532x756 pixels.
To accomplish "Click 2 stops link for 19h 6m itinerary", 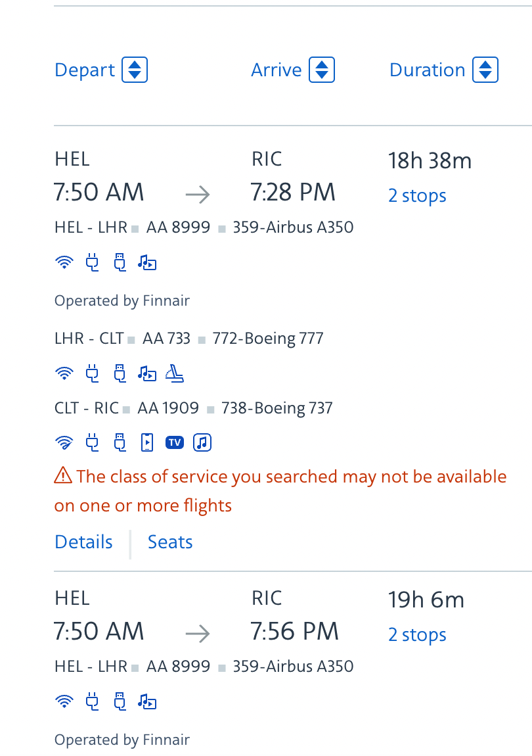I will pos(417,635).
